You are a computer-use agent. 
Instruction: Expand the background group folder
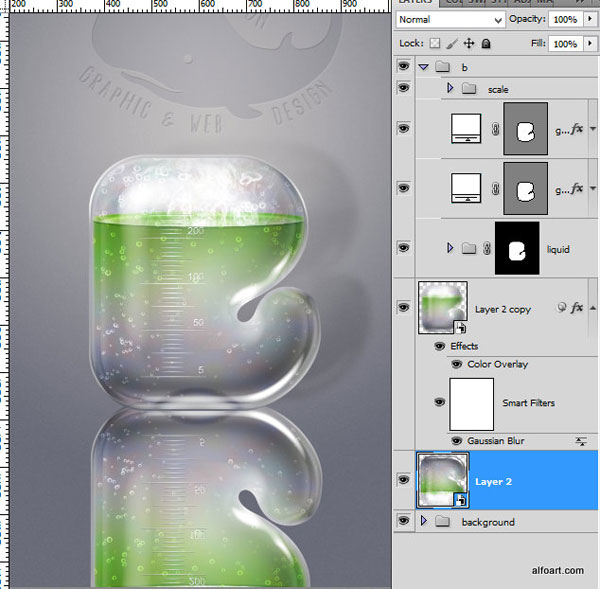coord(423,521)
